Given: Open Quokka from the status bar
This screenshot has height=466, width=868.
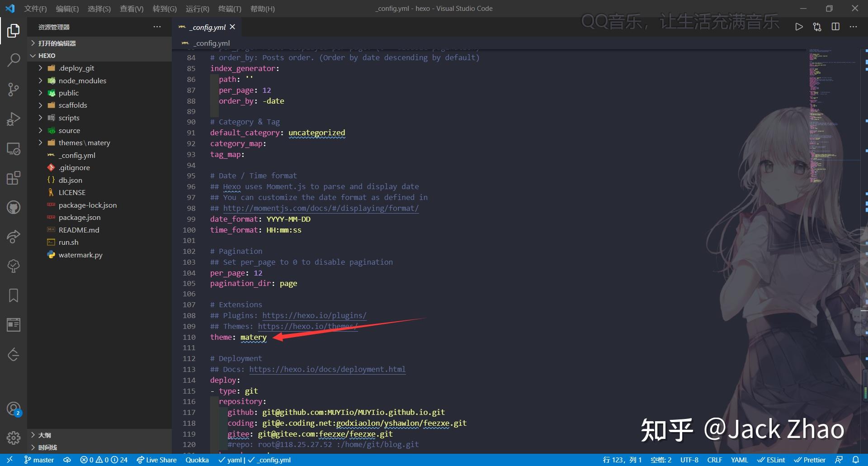Looking at the screenshot, I should coord(197,459).
